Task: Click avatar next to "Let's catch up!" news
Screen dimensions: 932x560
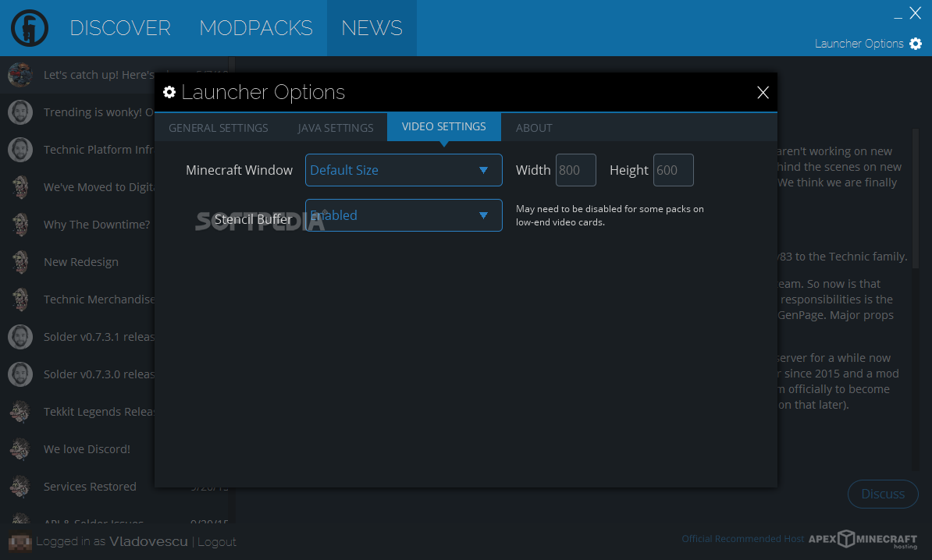Action: (20, 75)
